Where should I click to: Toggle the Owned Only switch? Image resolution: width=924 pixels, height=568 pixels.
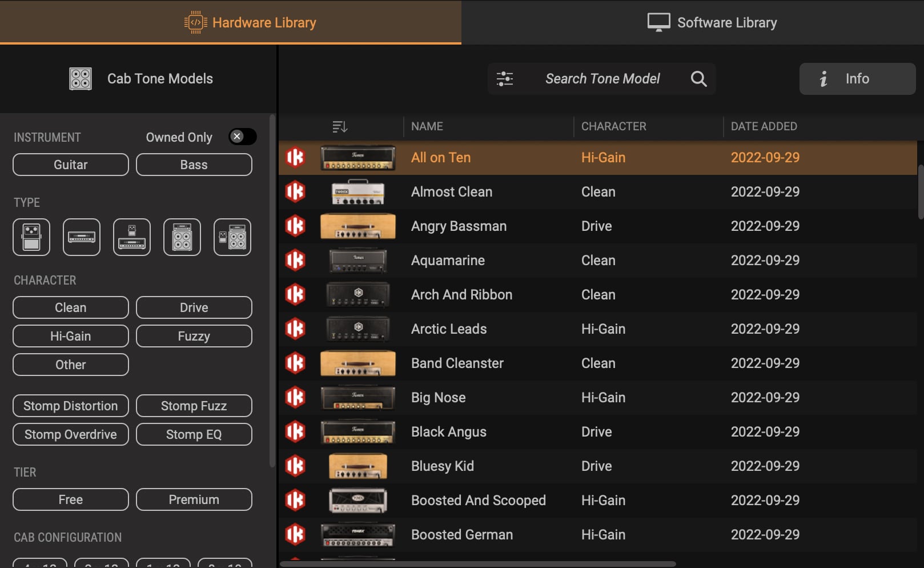(243, 137)
